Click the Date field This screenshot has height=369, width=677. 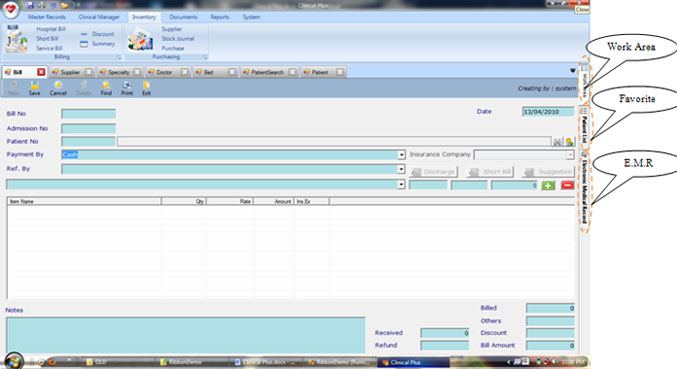click(548, 112)
